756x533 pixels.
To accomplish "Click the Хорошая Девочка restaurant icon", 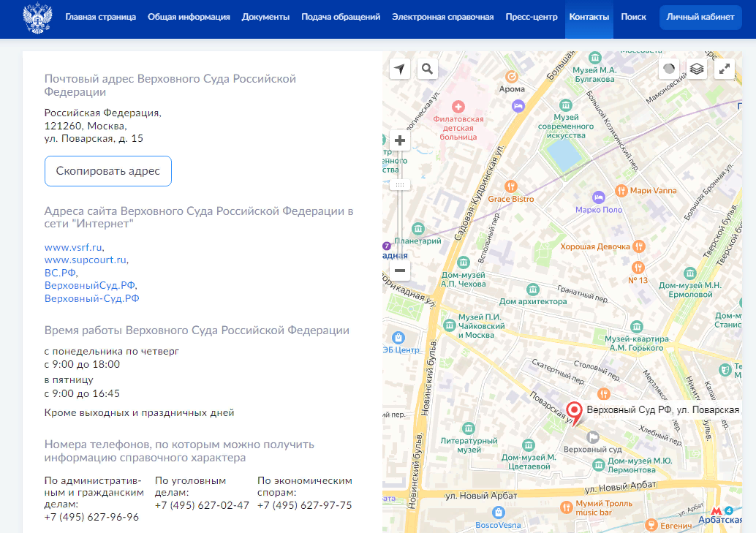I will (639, 246).
